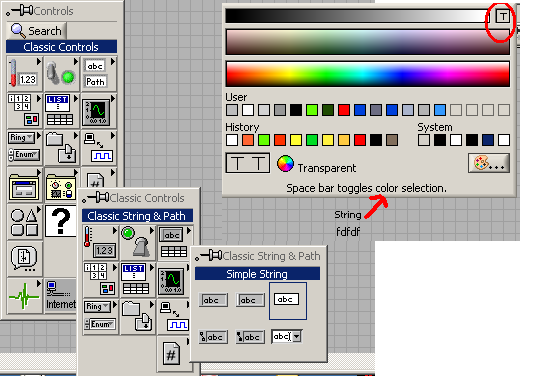560x376 pixels.
Task: Select red swatch in User row
Action: [x=344, y=110]
